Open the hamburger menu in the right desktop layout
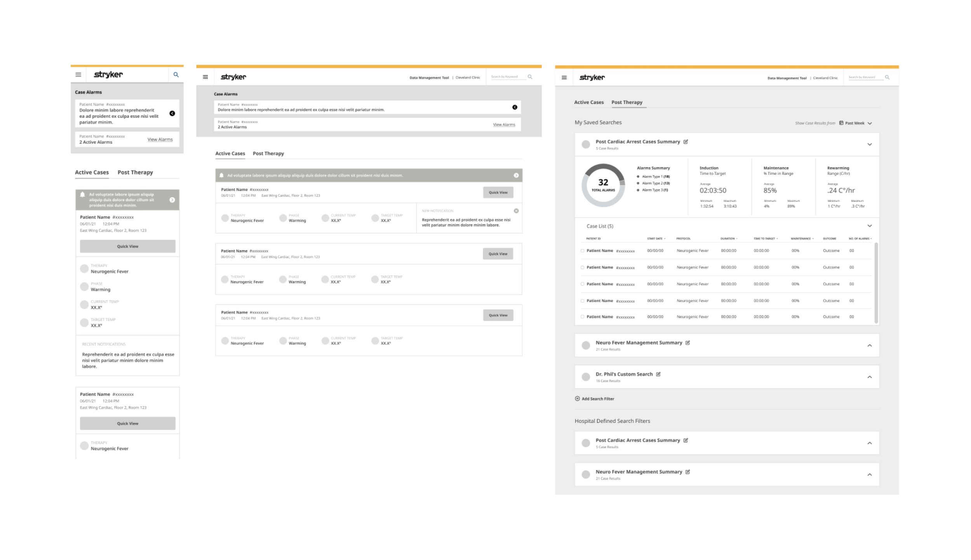Image resolution: width=971 pixels, height=560 pixels. tap(564, 78)
